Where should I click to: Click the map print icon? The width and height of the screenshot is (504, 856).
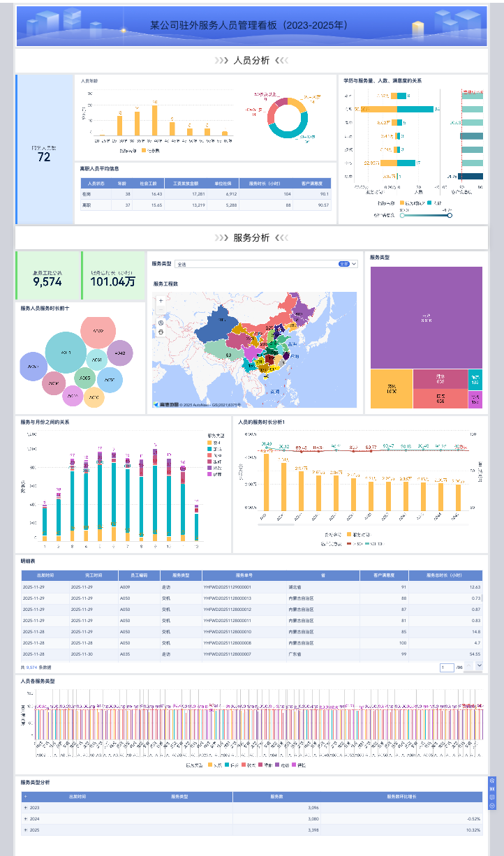point(161,332)
